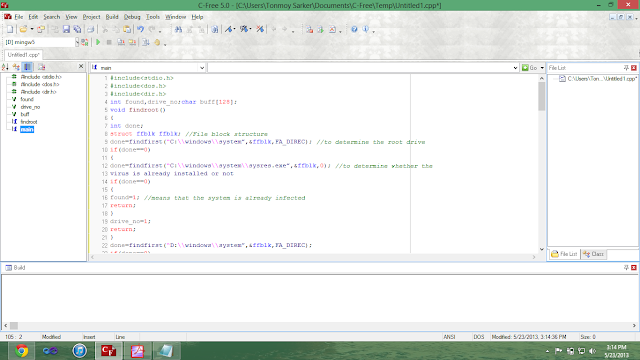The width and height of the screenshot is (640, 360).
Task: Expand the main function dropdown
Action: click(202, 68)
